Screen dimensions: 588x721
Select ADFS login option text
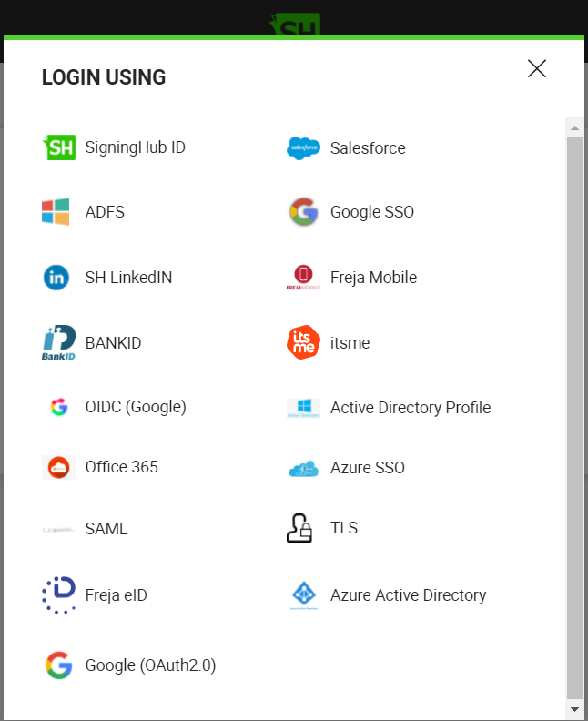(x=105, y=212)
